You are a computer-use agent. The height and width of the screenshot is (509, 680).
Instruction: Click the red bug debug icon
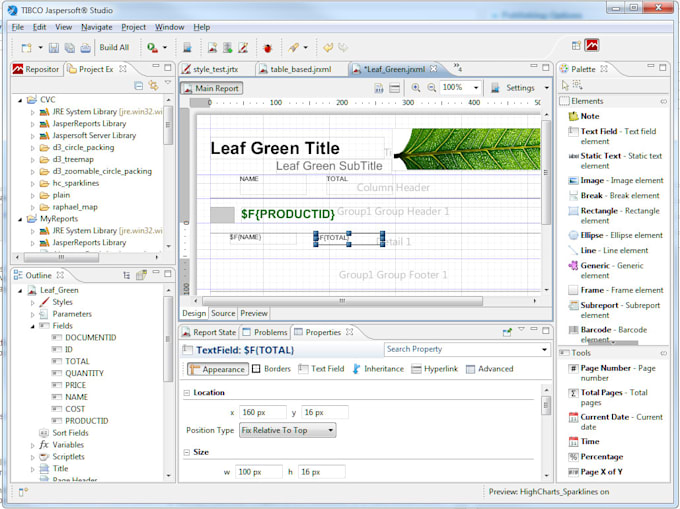click(x=267, y=47)
